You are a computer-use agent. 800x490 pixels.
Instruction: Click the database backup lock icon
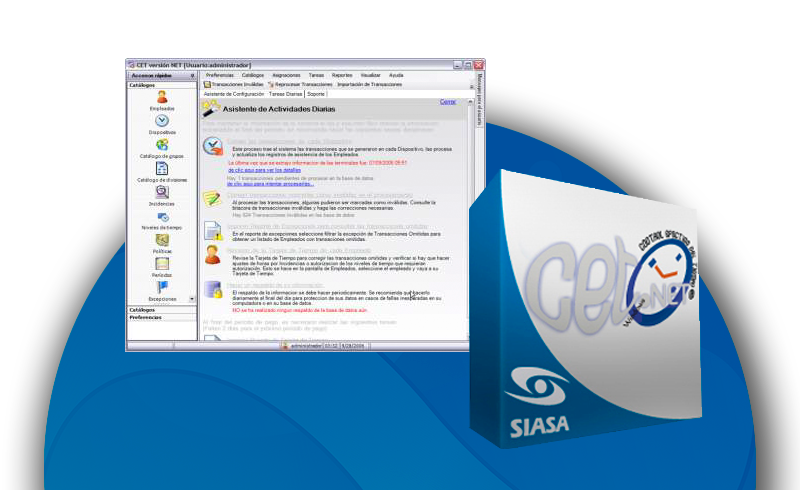213,289
